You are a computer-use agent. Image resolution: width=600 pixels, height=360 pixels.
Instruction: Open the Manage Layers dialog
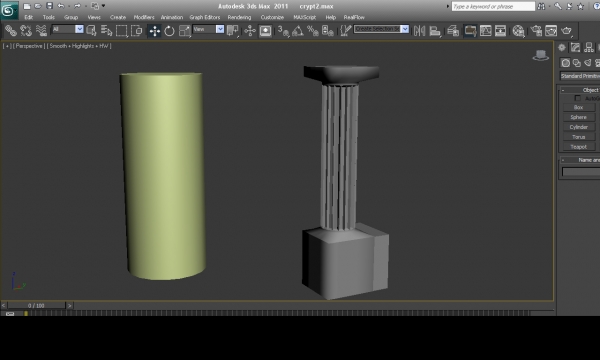453,31
